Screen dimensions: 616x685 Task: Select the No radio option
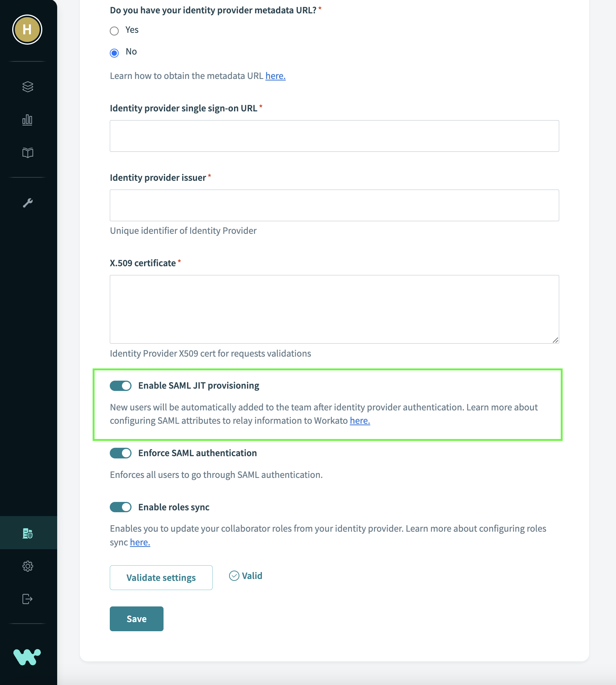pyautogui.click(x=114, y=53)
